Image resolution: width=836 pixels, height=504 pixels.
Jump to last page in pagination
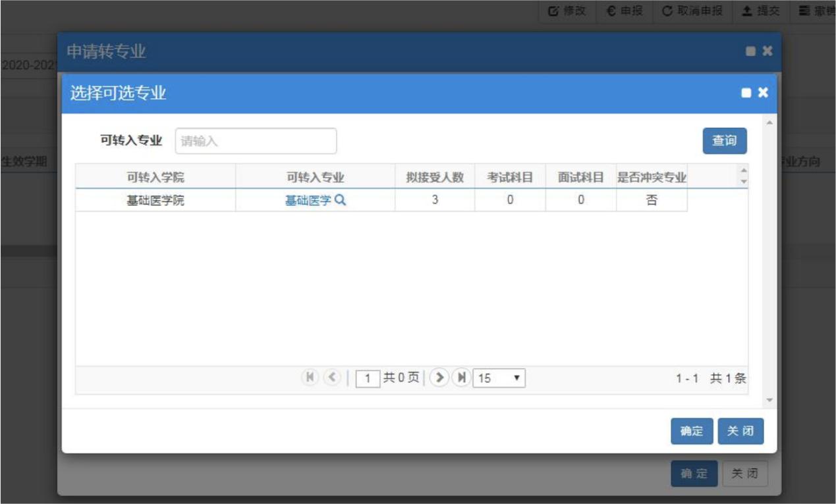tap(461, 378)
